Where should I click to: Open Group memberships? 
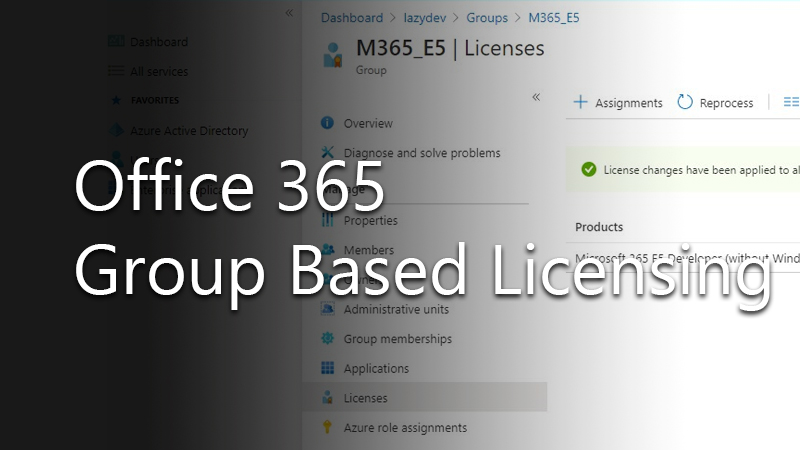click(397, 339)
